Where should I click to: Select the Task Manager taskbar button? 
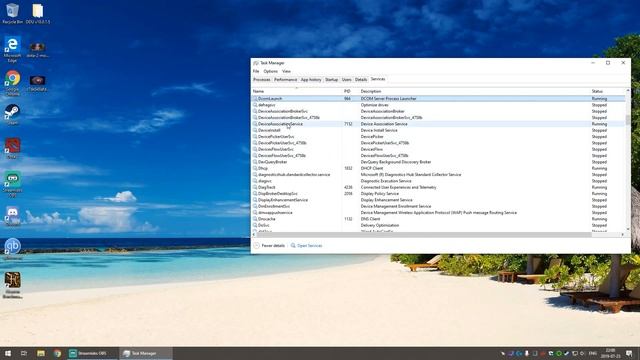146,353
